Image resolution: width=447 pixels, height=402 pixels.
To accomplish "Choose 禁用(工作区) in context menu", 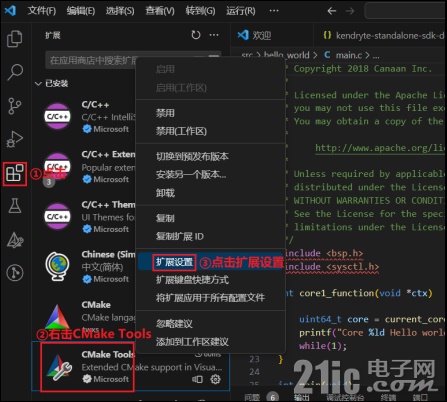I will (x=211, y=131).
